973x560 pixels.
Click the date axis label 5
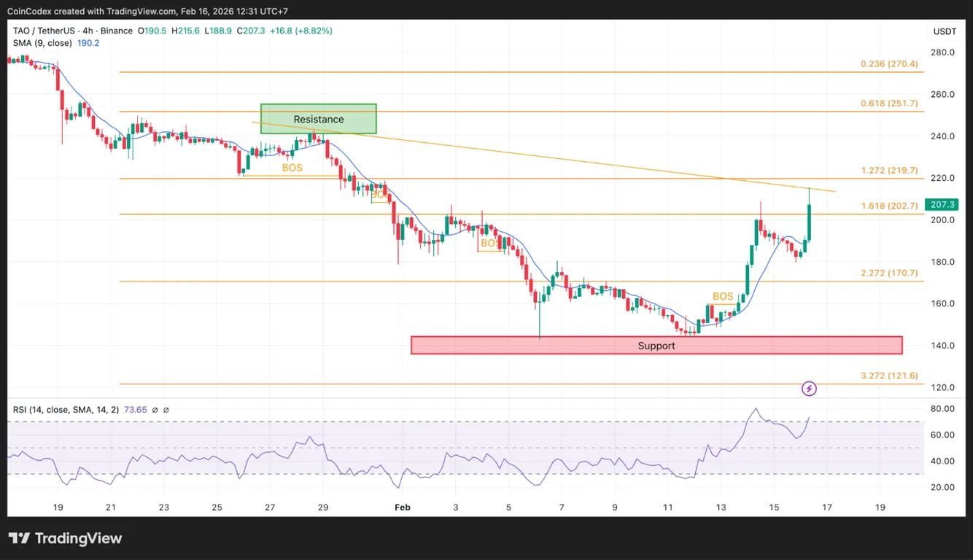509,507
